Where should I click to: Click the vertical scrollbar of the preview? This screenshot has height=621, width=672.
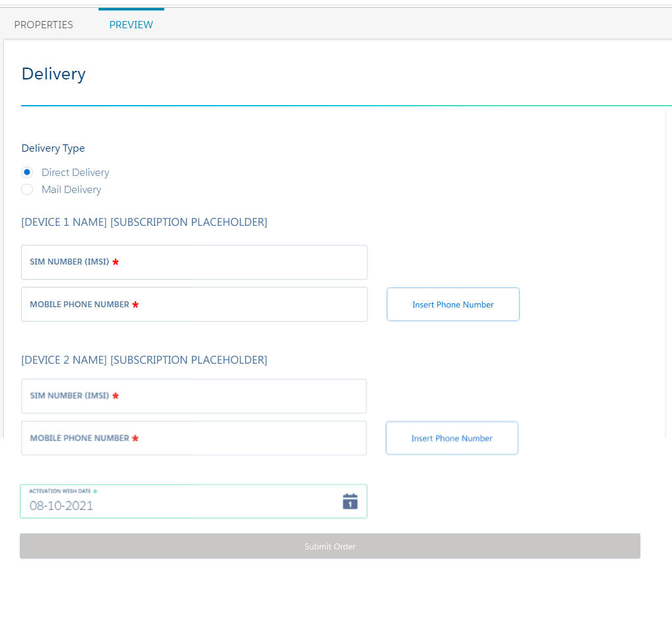667,274
